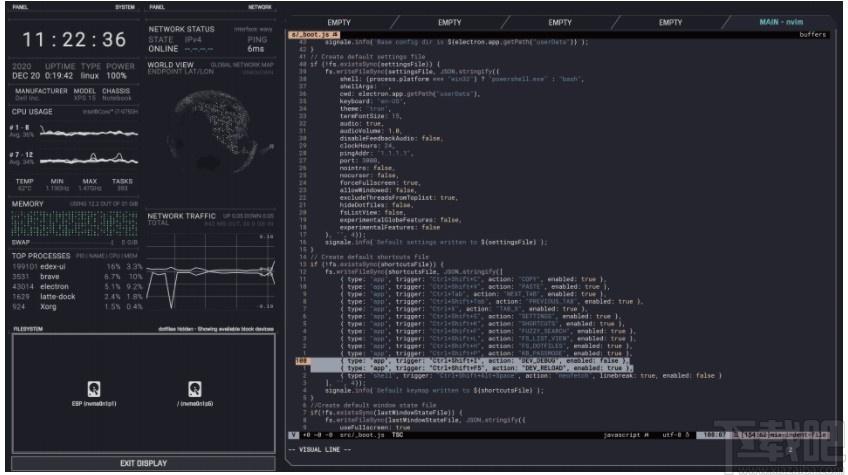
Task: Open the ESP (nvme0n1p1) disk icon
Action: tap(94, 393)
